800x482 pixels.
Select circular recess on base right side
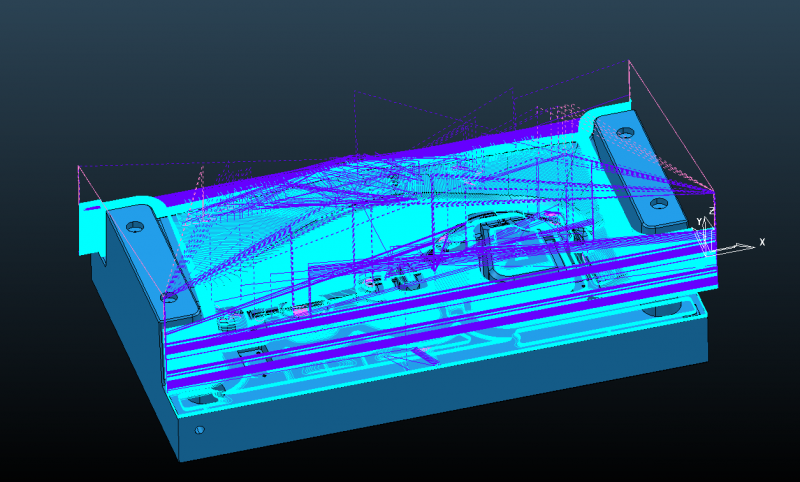pos(656,309)
